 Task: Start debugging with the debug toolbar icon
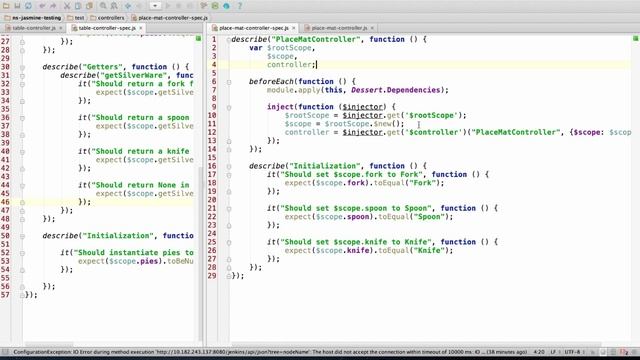(178, 6)
